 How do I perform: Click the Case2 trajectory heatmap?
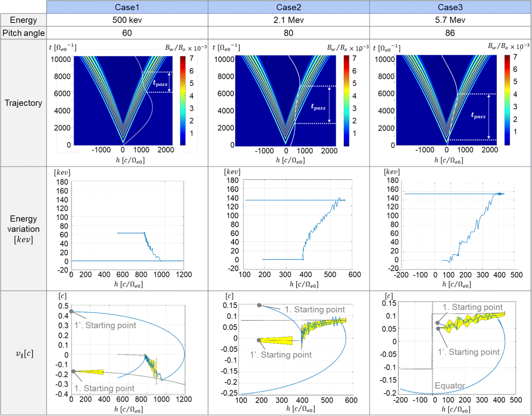click(285, 101)
